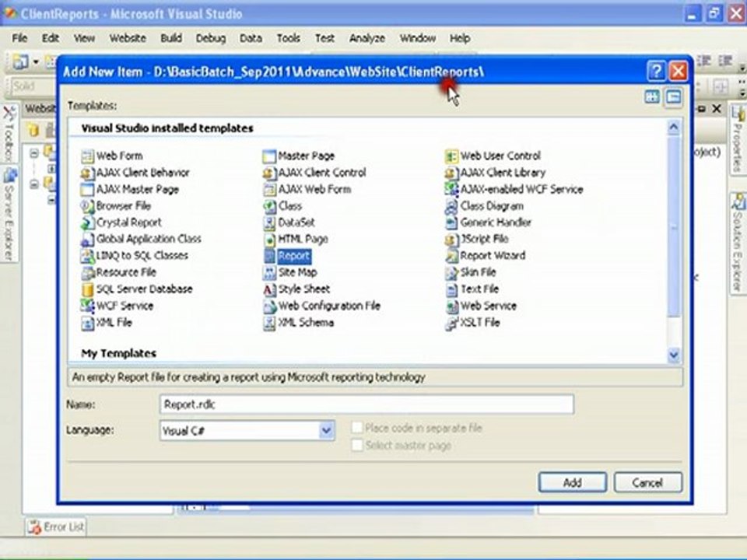This screenshot has width=747, height=560.
Task: Select the WCF Service template icon
Action: [x=87, y=306]
